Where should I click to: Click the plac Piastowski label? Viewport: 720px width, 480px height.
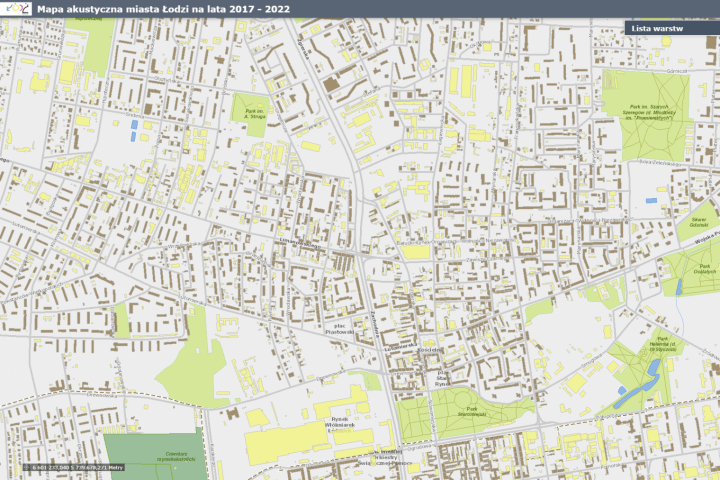click(x=340, y=328)
